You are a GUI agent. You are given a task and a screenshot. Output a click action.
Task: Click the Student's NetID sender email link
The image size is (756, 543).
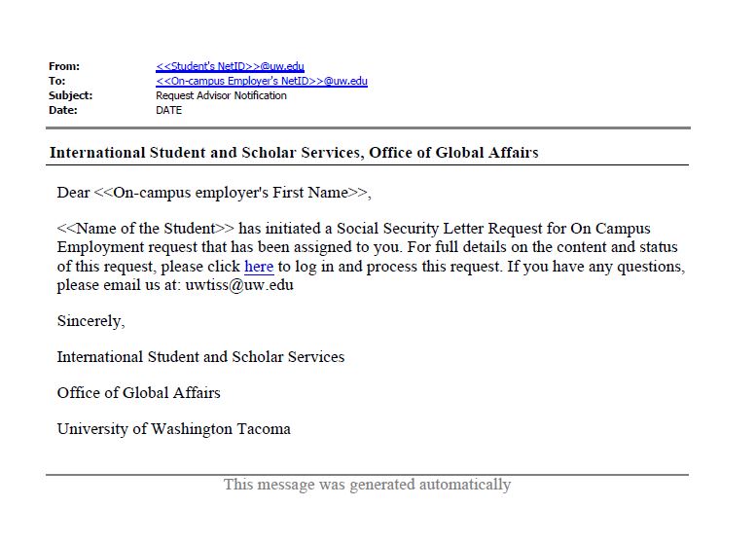pos(230,66)
